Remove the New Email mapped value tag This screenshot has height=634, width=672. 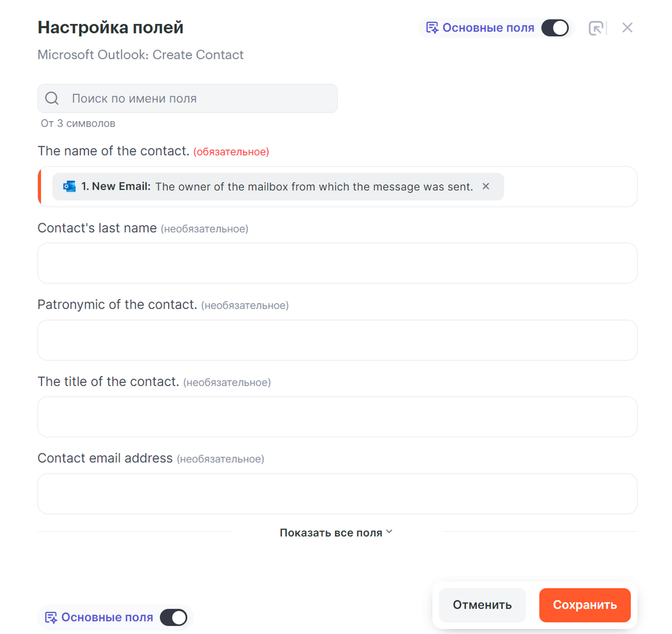(x=486, y=186)
